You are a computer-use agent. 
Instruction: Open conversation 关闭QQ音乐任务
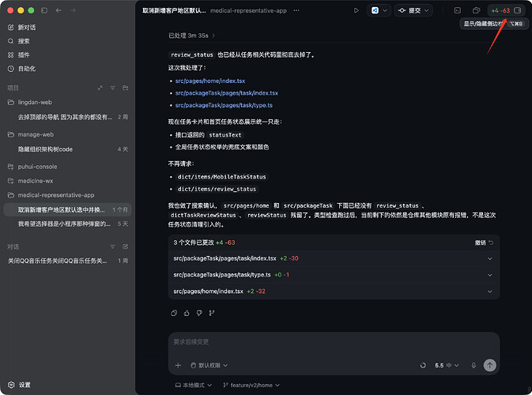click(68, 261)
